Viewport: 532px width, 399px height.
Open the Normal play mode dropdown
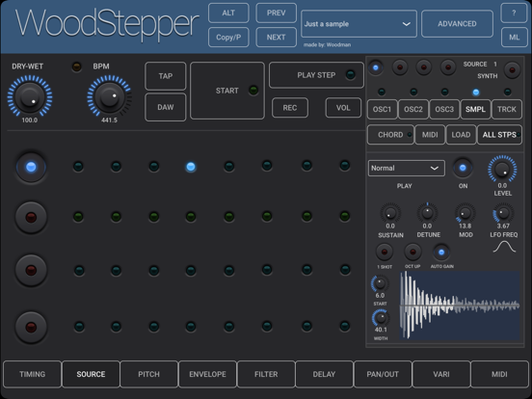(x=407, y=168)
